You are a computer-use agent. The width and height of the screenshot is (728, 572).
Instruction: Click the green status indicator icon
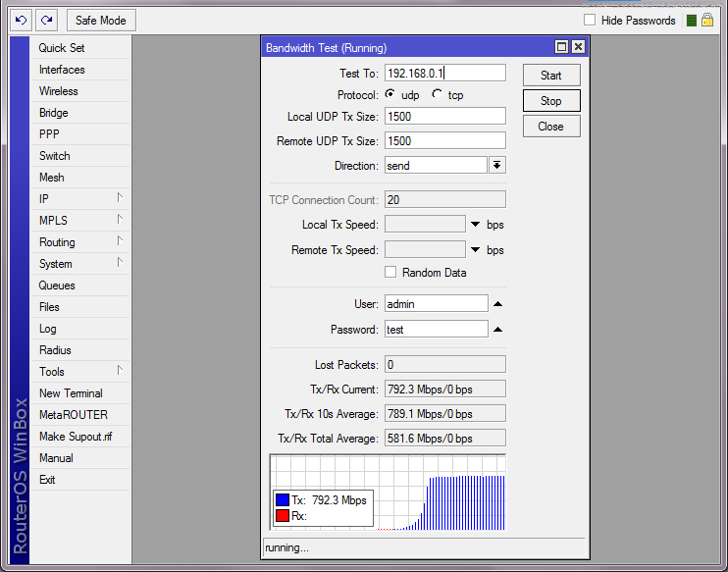pos(692,21)
